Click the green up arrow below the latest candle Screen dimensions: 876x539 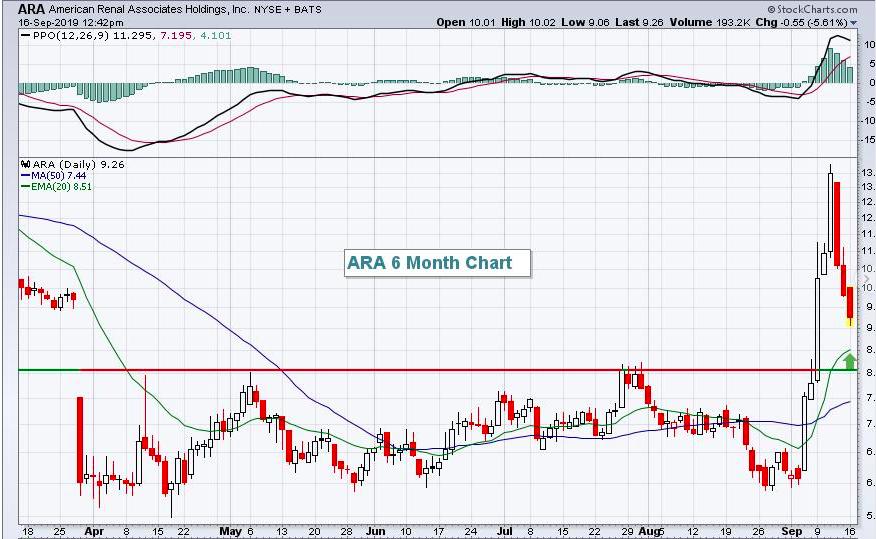click(x=849, y=361)
